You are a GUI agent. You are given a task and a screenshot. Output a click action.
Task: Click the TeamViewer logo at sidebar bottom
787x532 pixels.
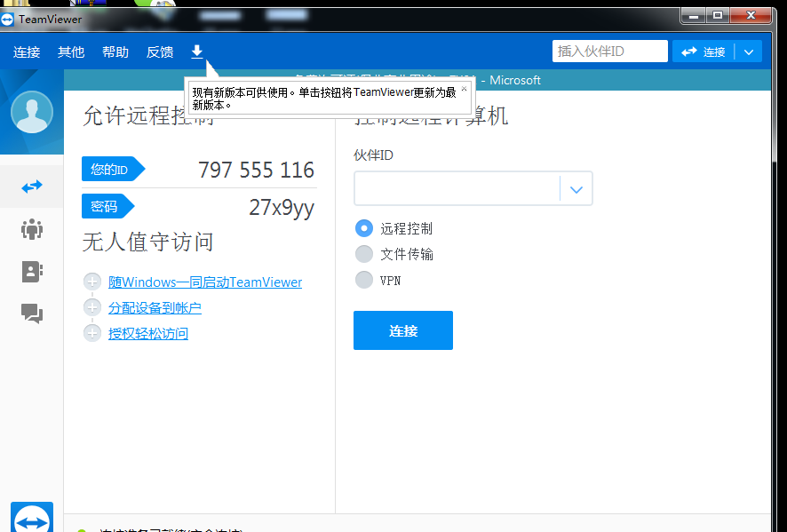pos(32,517)
